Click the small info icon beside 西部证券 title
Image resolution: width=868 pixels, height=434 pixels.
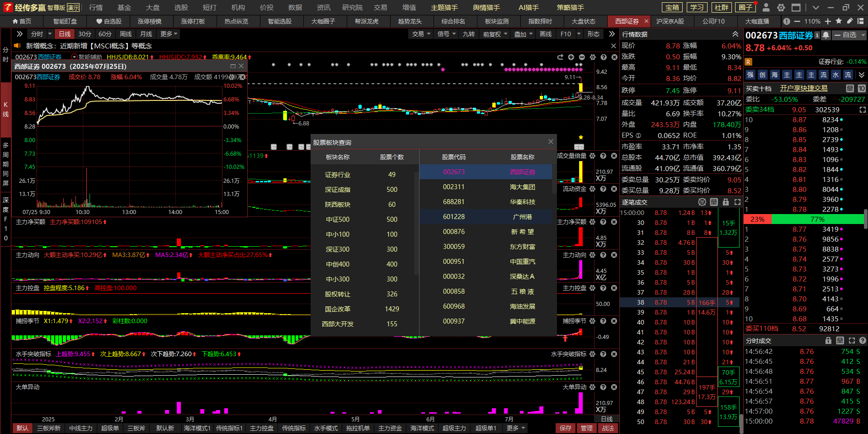(x=817, y=35)
